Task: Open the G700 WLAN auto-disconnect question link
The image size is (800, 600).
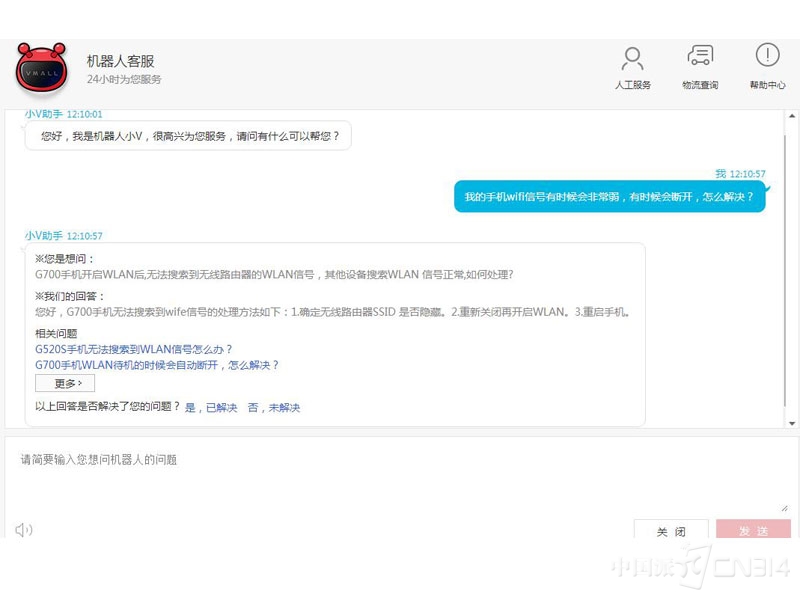Action: pos(160,365)
